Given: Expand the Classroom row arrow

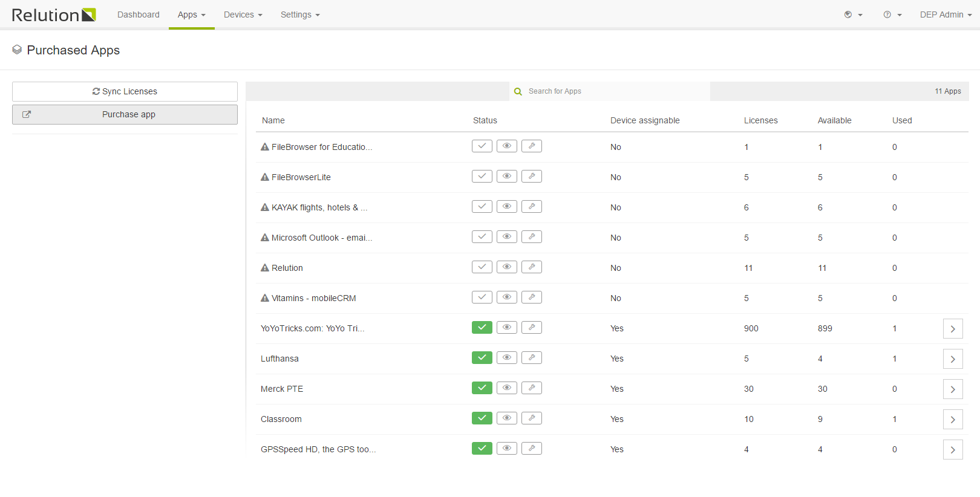Looking at the screenshot, I should click(953, 420).
